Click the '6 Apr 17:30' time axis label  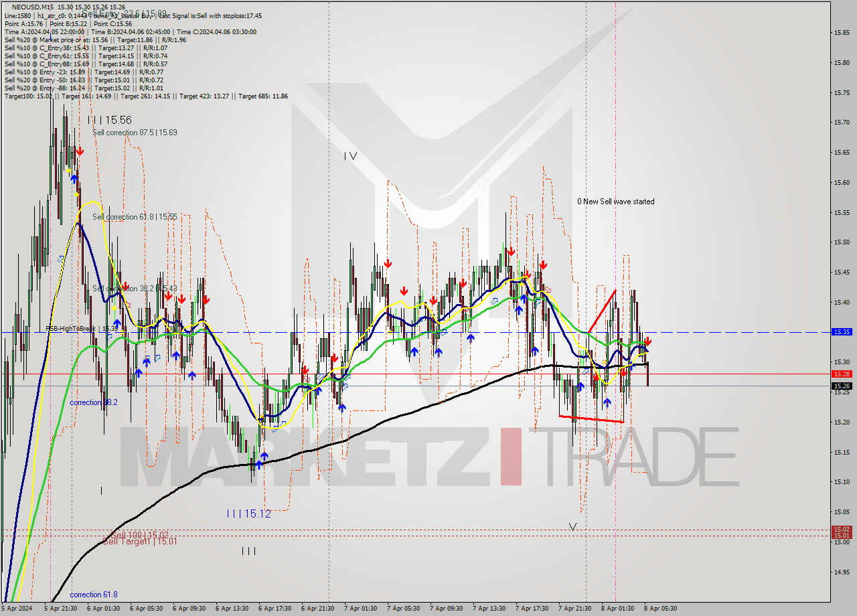pyautogui.click(x=275, y=609)
